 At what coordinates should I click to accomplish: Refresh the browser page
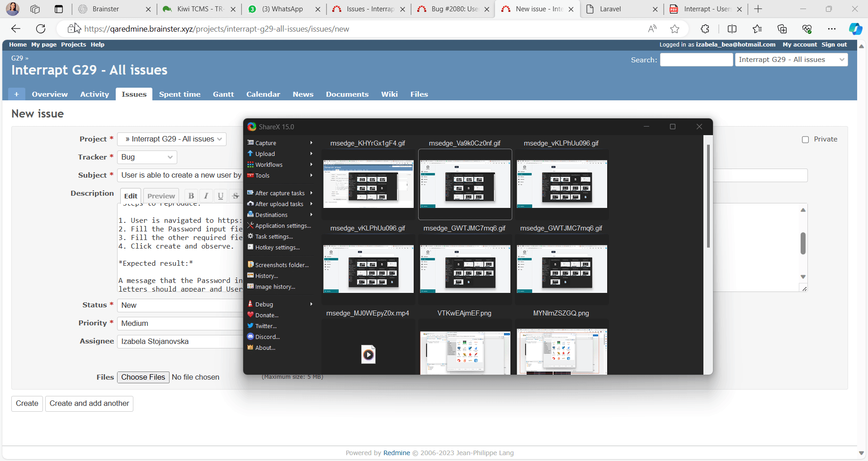click(x=41, y=29)
